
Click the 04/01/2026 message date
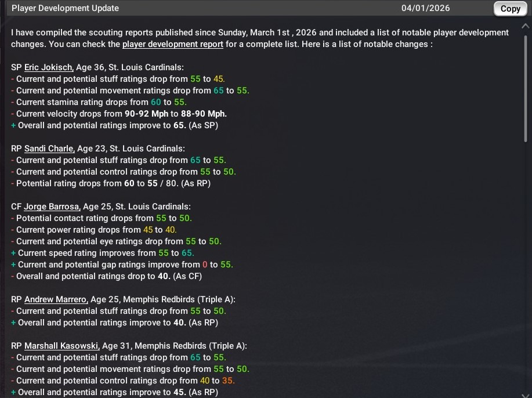[425, 8]
